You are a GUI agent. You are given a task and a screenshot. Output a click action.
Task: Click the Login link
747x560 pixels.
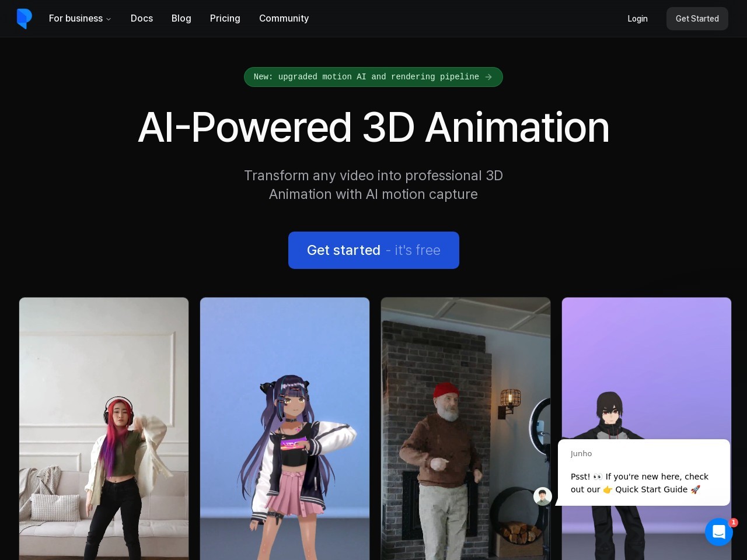click(637, 19)
